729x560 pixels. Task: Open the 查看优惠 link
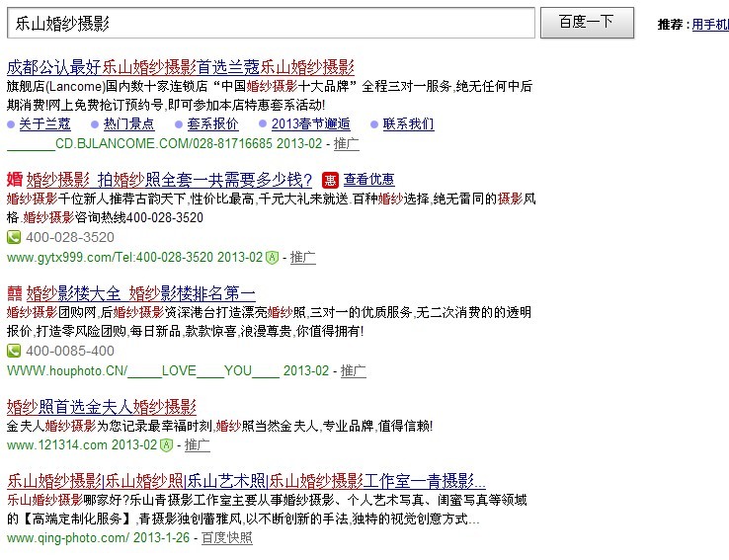click(369, 180)
